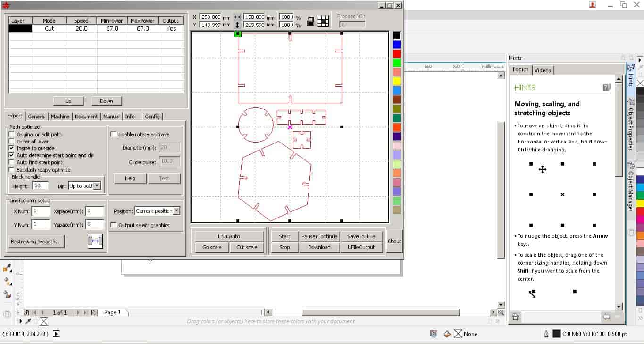The width and height of the screenshot is (644, 344).
Task: Switch to the Config tab
Action: [x=152, y=117]
